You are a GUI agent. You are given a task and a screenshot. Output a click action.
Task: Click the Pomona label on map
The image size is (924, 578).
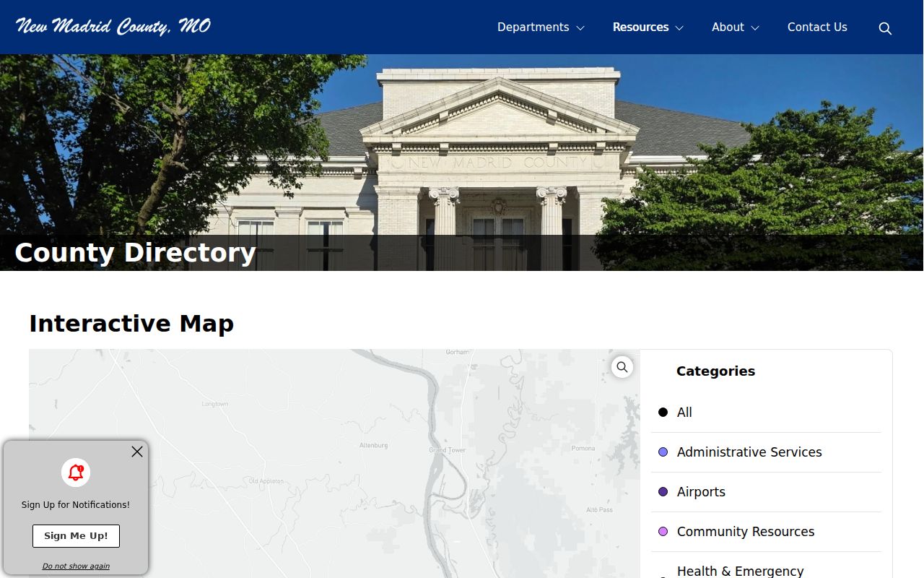[x=583, y=449]
